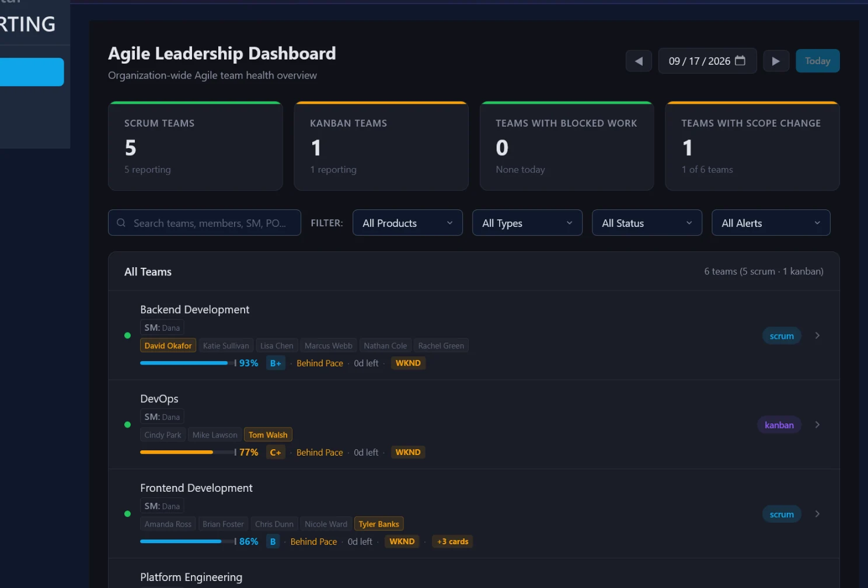Select the Kanban Teams summary card

(381, 146)
